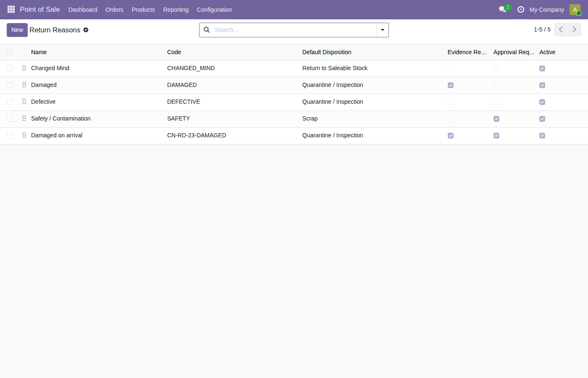Toggle Active for Damaged on arrival
Viewport: 588px width, 378px height.
542,136
